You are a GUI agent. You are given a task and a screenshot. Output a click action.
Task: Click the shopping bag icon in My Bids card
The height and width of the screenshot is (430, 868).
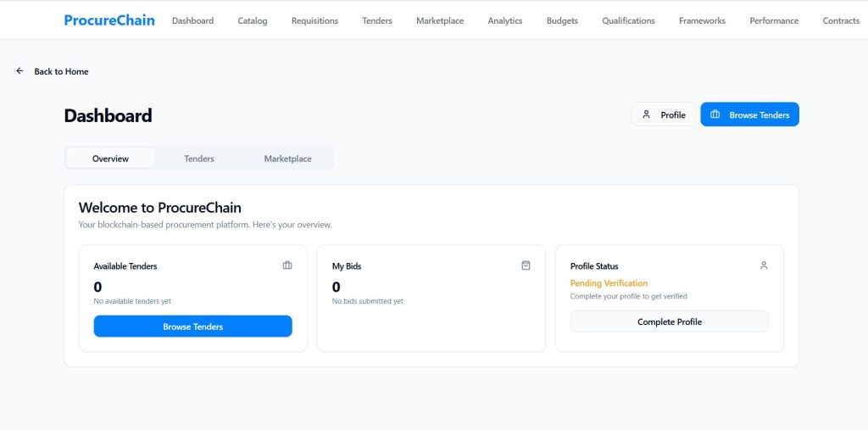pos(526,265)
